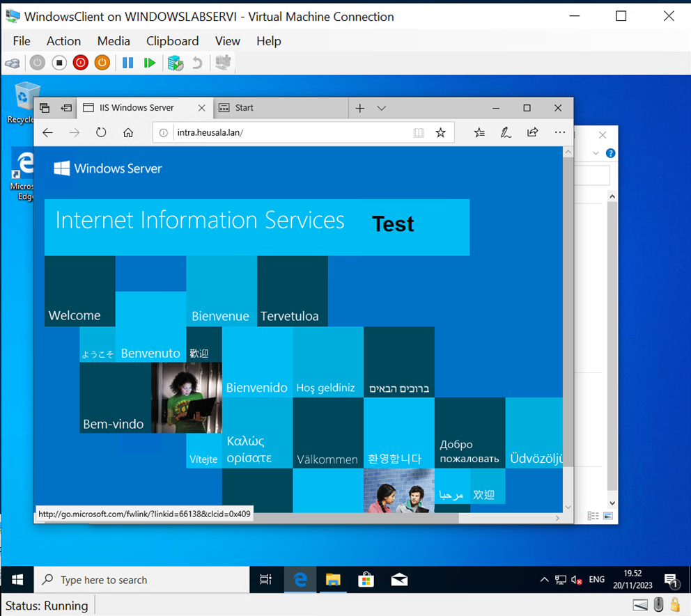Add the page to favorites with star icon

pyautogui.click(x=441, y=132)
